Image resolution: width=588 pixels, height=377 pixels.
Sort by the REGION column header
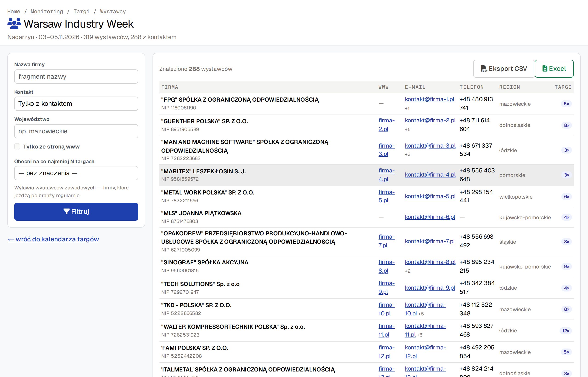(509, 87)
